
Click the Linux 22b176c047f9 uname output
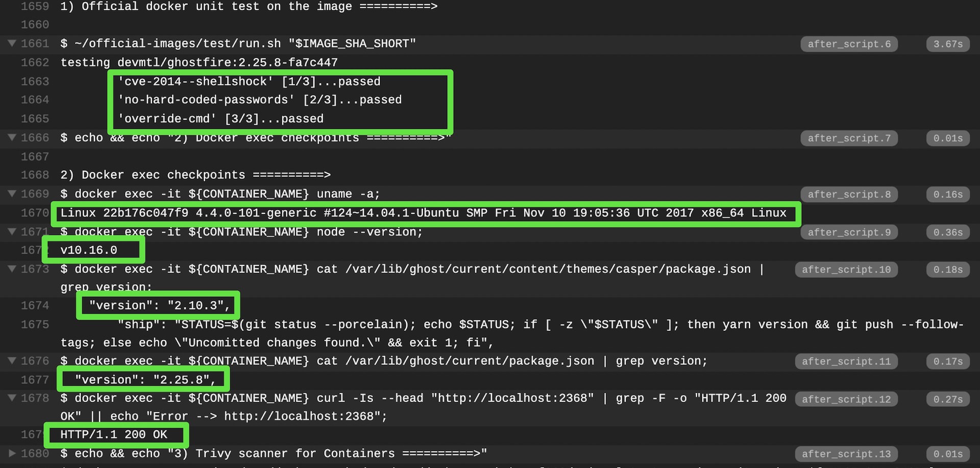coord(424,213)
